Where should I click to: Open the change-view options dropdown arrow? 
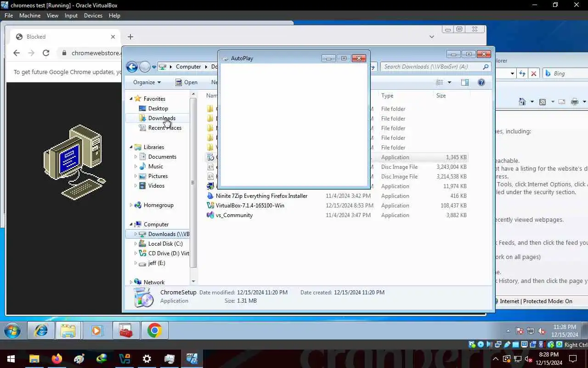[449, 82]
